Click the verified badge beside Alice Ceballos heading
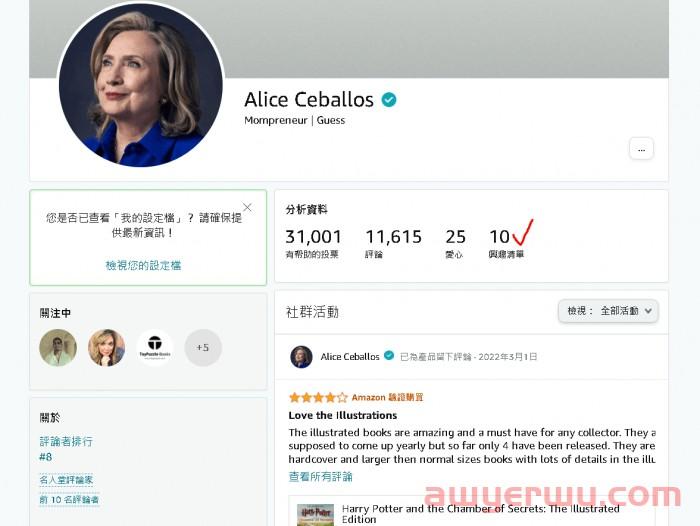Screen dimensions: 700x526 [389, 100]
